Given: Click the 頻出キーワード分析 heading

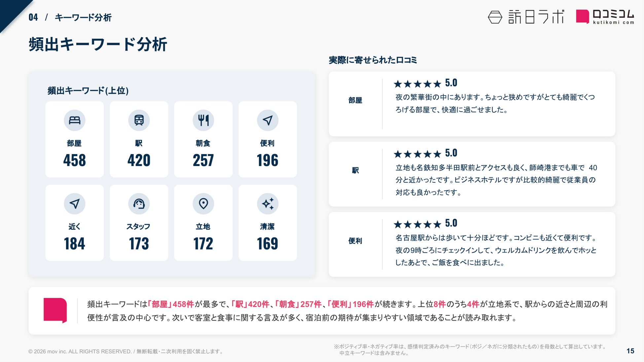Looking at the screenshot, I should pyautogui.click(x=98, y=44).
